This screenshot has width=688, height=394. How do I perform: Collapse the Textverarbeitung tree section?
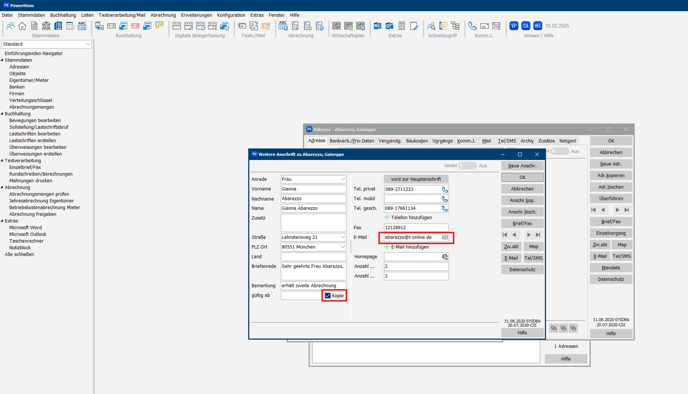[x=2, y=161]
